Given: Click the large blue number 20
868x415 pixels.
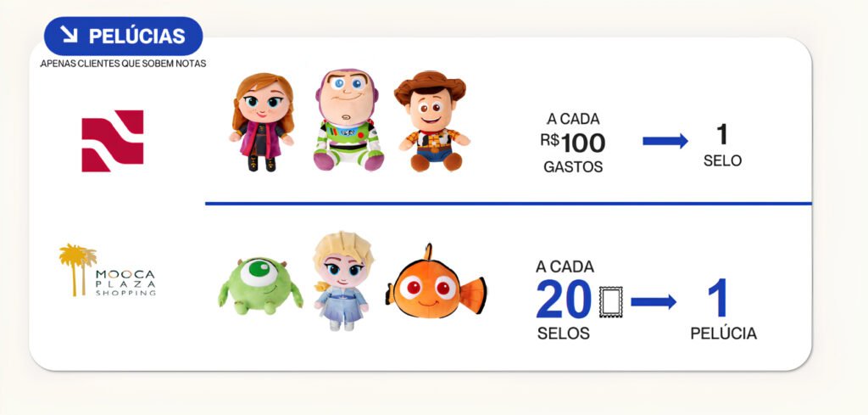Looking at the screenshot, I should click(564, 300).
